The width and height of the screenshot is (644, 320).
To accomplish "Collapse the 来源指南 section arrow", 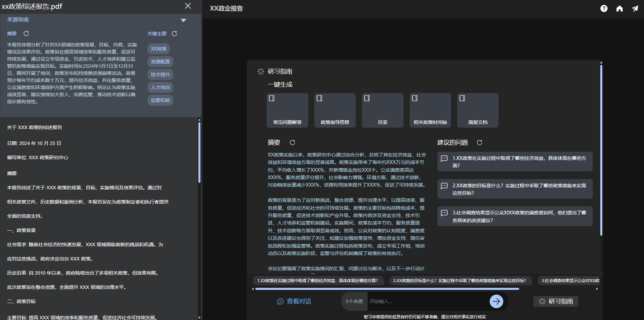I will [183, 20].
